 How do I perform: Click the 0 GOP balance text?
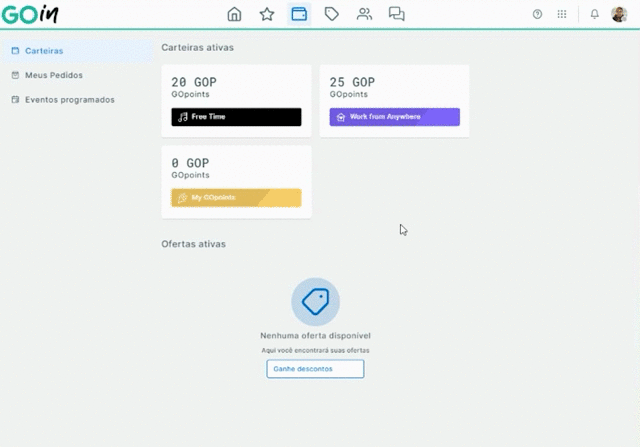tap(190, 163)
